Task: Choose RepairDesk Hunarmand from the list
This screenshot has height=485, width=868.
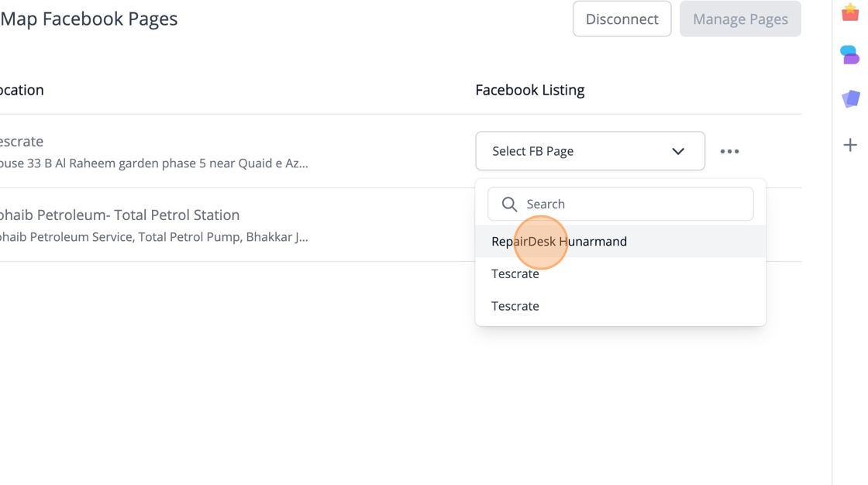Action: click(x=559, y=242)
